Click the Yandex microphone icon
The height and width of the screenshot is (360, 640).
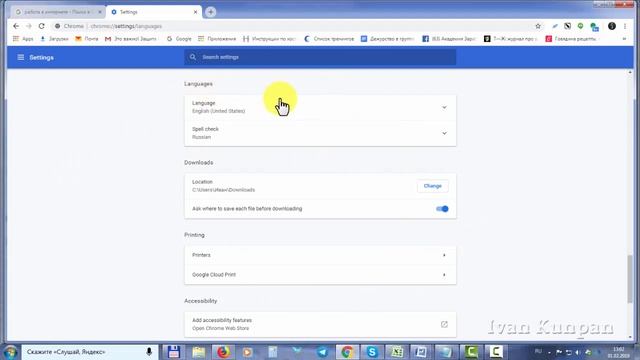tap(149, 351)
